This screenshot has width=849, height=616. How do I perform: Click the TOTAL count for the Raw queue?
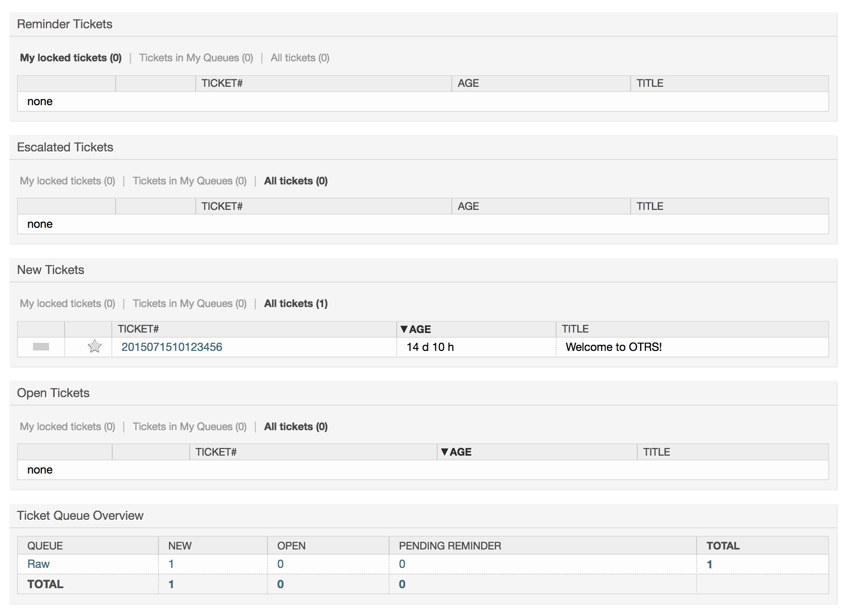710,564
